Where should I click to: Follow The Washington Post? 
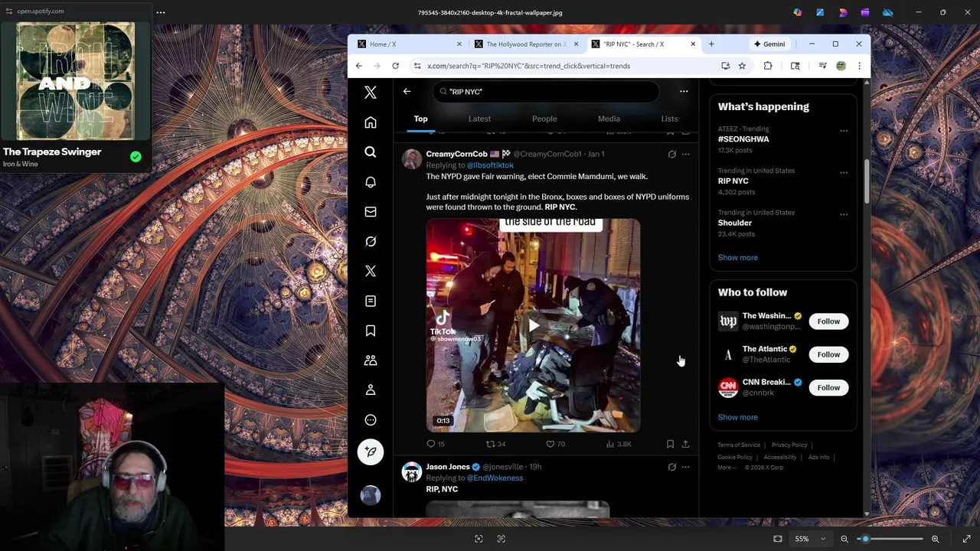pyautogui.click(x=828, y=321)
